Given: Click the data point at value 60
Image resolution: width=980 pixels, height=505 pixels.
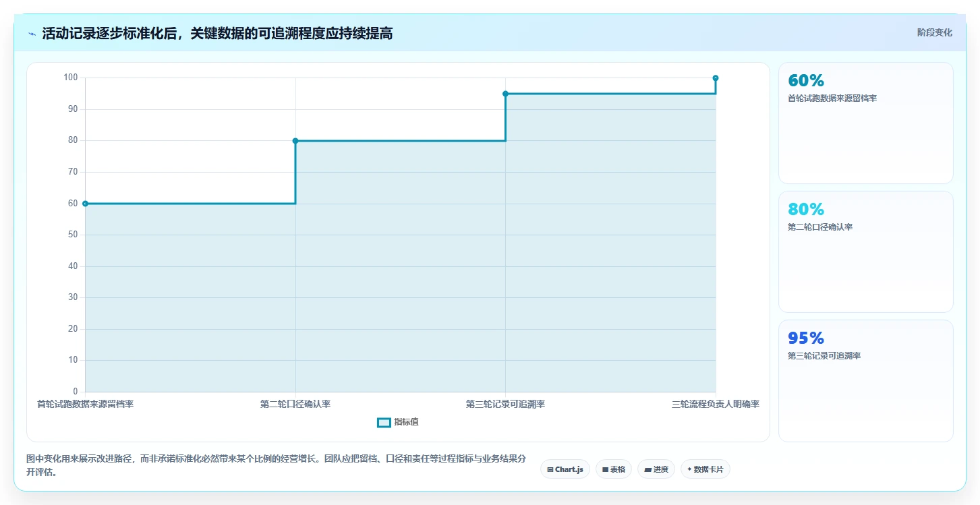Looking at the screenshot, I should tap(85, 204).
